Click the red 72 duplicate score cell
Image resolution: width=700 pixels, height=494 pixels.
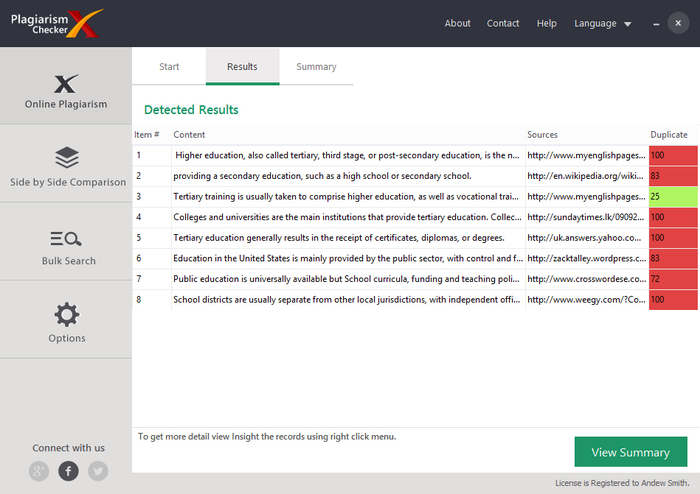673,279
